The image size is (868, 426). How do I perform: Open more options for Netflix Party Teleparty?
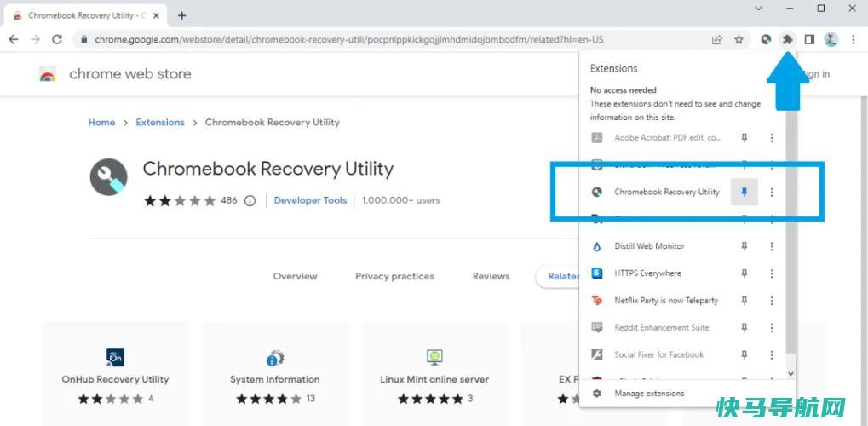pos(772,301)
